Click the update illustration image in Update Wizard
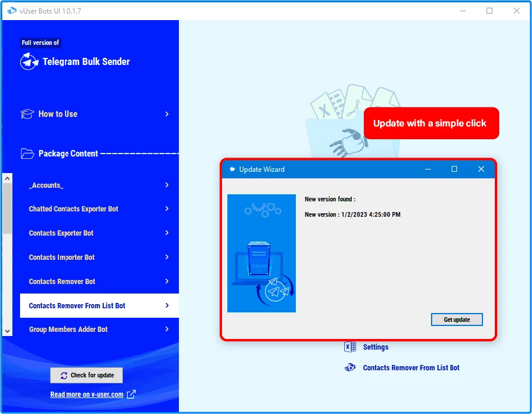The image size is (532, 414). tap(261, 253)
